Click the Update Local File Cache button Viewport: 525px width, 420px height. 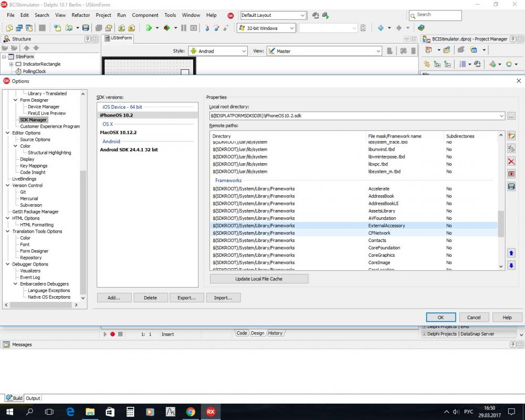click(259, 279)
